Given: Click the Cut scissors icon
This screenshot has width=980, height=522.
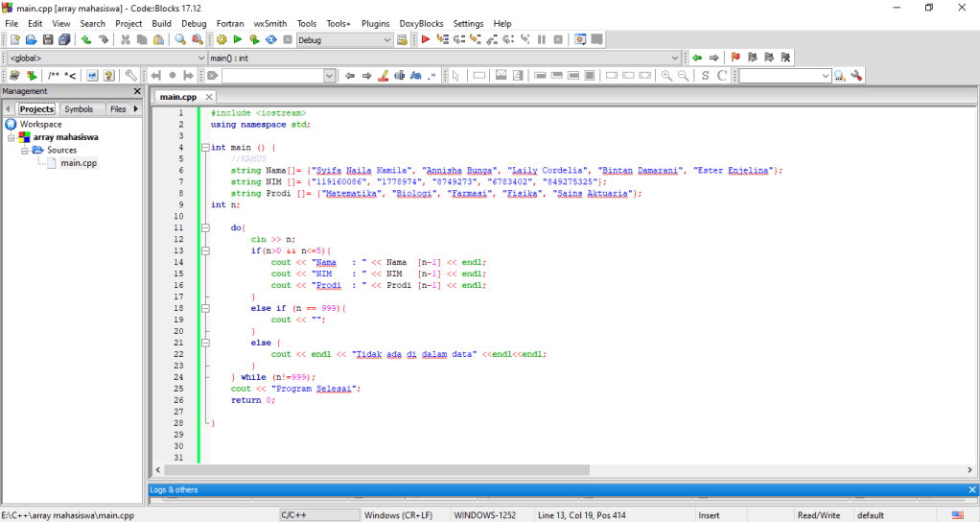Looking at the screenshot, I should coord(125,39).
